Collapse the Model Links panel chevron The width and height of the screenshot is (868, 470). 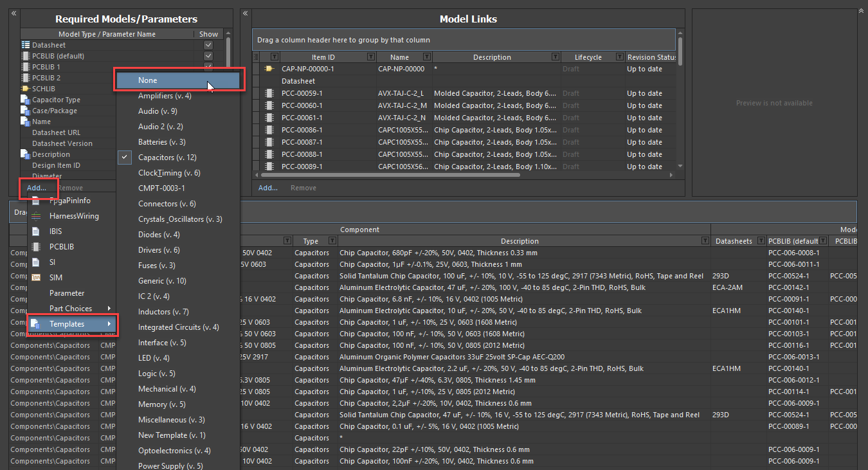pos(245,13)
